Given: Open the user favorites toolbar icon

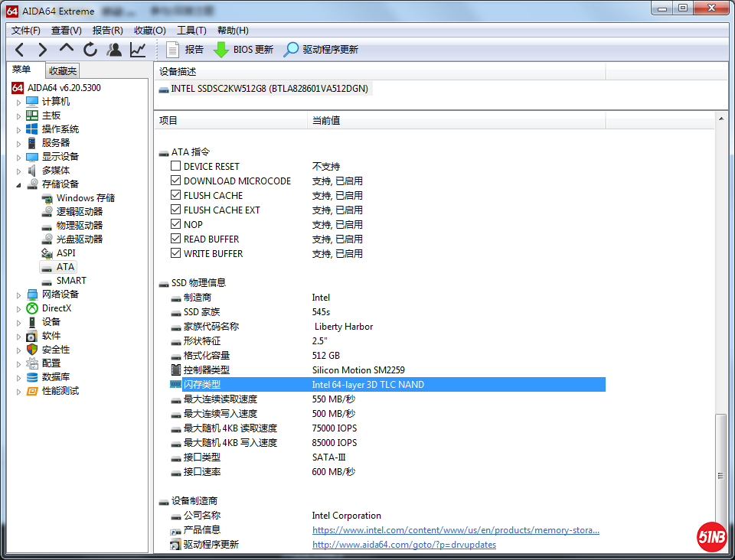Looking at the screenshot, I should tap(114, 50).
